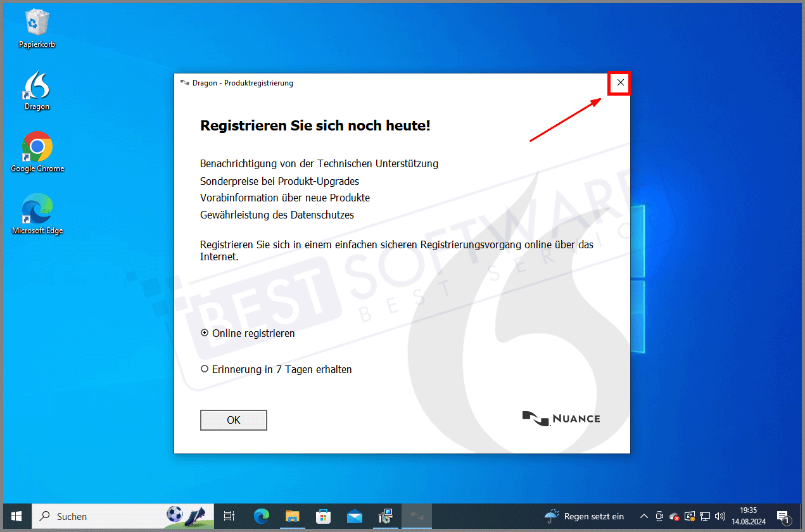The image size is (805, 532).
Task: Open network settings via the tray icon
Action: click(x=705, y=516)
